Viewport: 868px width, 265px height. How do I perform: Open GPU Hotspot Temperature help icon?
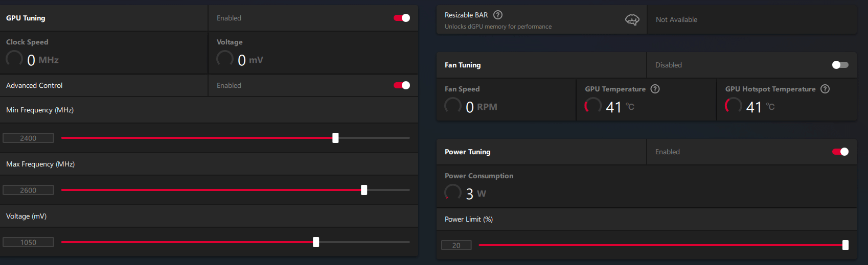tap(825, 89)
